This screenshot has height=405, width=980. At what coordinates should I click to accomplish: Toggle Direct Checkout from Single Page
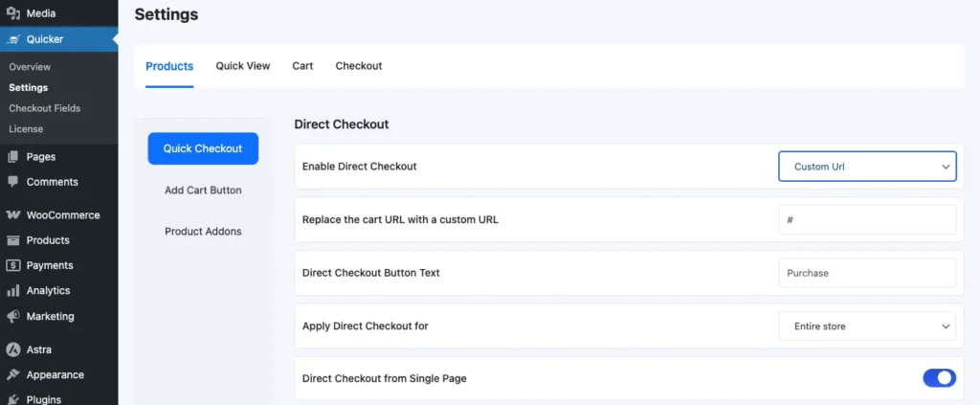[939, 378]
